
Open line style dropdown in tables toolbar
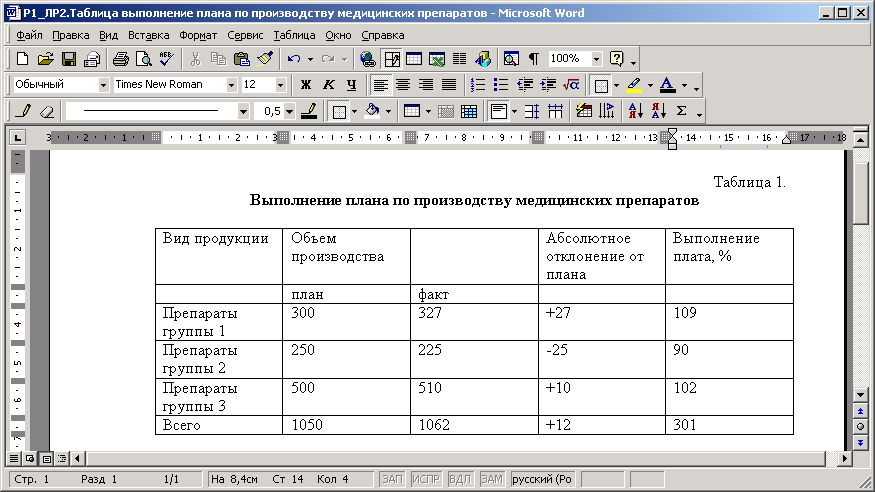243,111
